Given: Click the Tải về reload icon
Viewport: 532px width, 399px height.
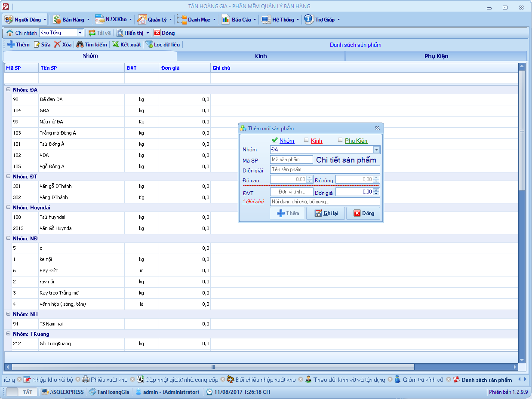Looking at the screenshot, I should tap(92, 33).
